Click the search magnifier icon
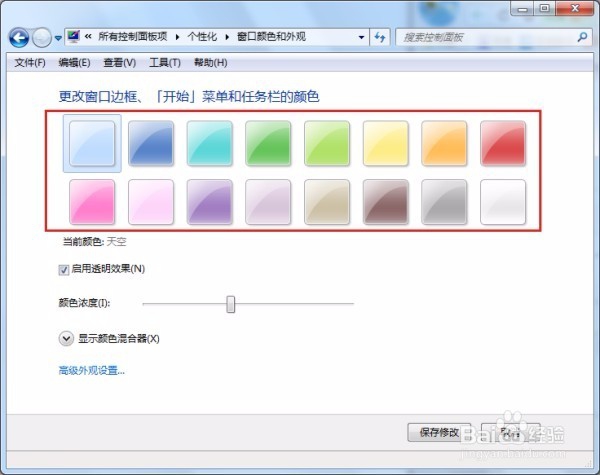The width and height of the screenshot is (600, 475). coord(582,37)
